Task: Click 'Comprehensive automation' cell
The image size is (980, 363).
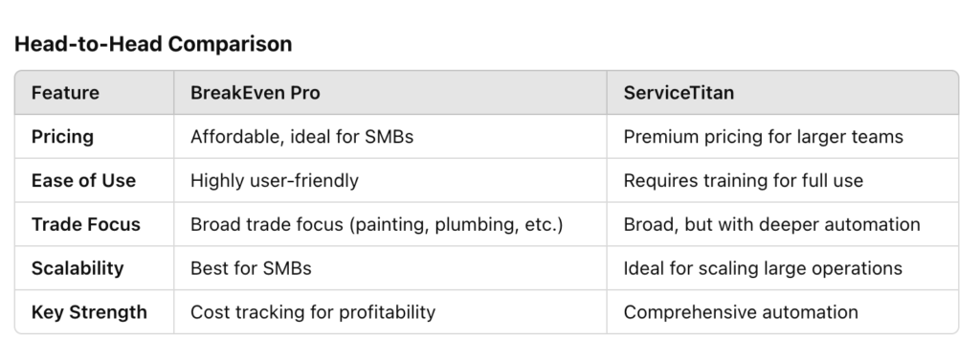Action: tap(741, 312)
